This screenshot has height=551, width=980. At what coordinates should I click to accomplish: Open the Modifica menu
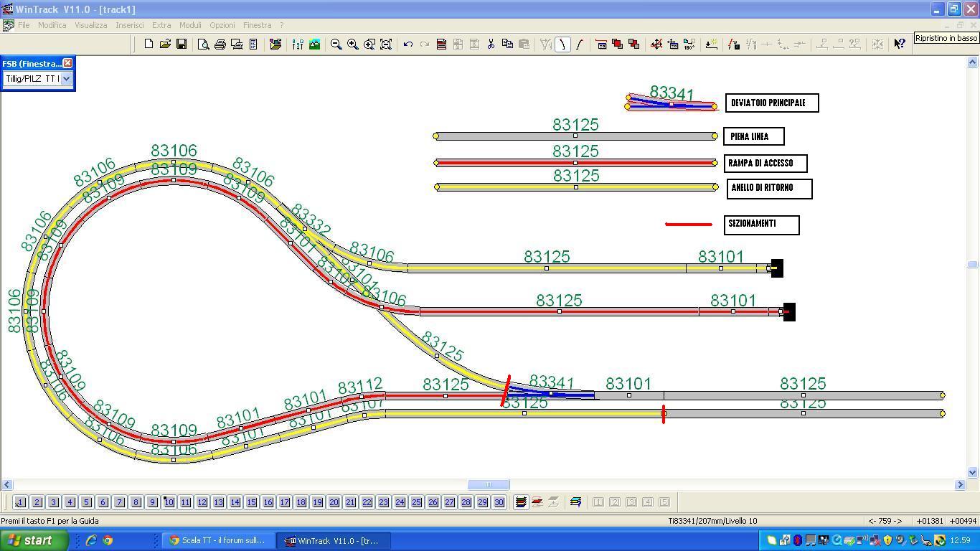(52, 25)
